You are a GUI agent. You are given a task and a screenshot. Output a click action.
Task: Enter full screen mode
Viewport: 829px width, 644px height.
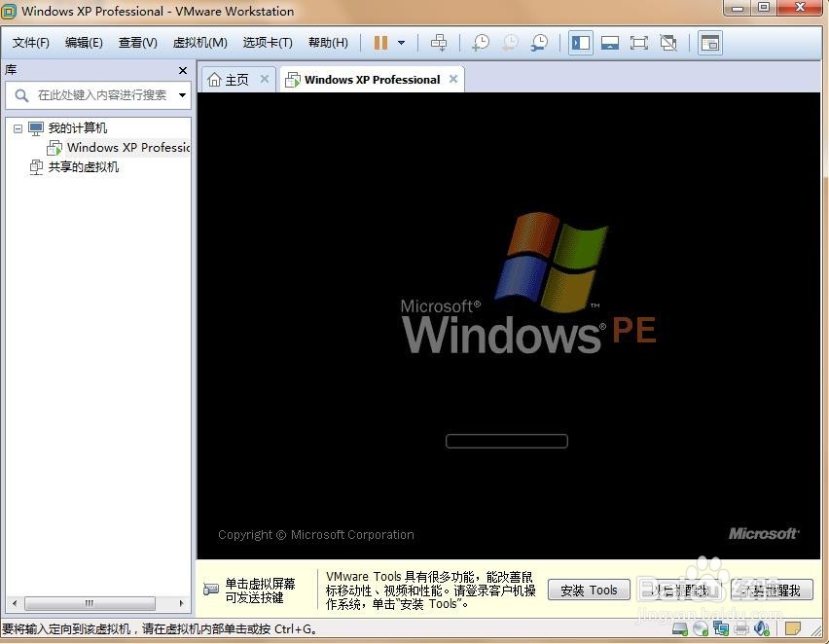638,43
